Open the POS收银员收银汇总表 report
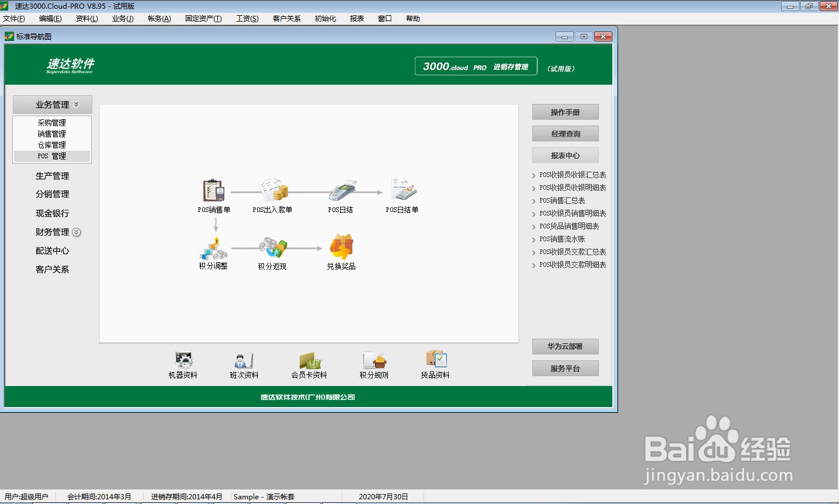Image resolution: width=839 pixels, height=504 pixels. pyautogui.click(x=573, y=175)
